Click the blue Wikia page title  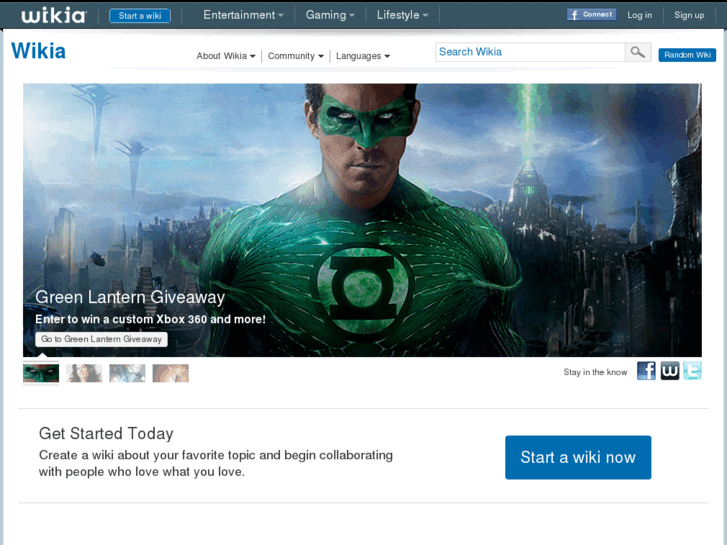pos(38,51)
